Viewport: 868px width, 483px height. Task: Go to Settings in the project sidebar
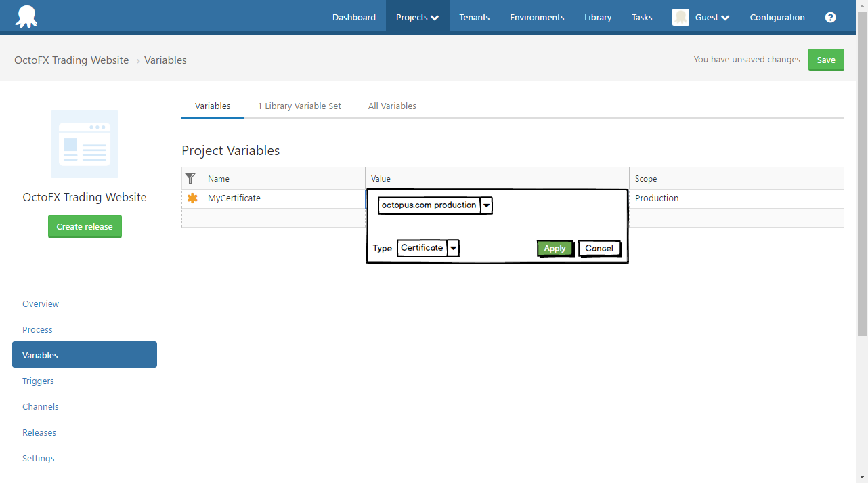pos(38,458)
